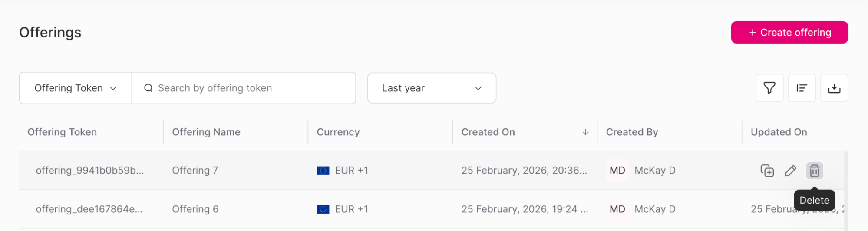Open the Offering Token search-type dropdown
The image size is (868, 231).
(x=76, y=88)
